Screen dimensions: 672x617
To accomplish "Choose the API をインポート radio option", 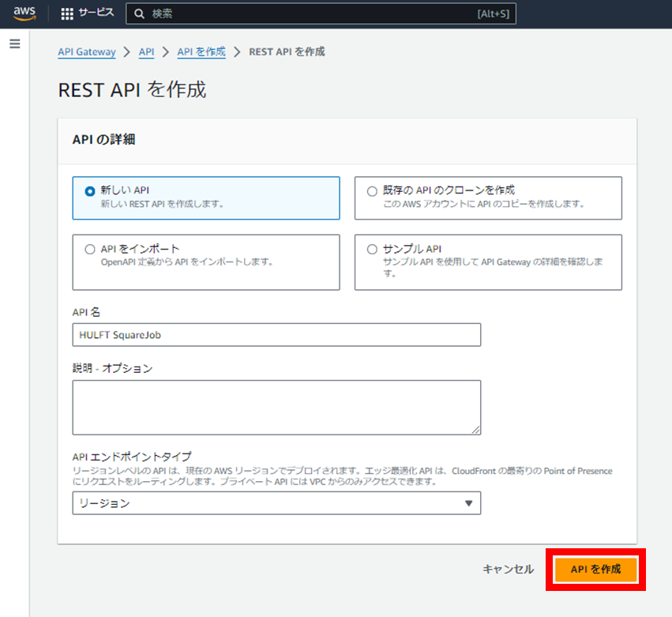I will (89, 249).
